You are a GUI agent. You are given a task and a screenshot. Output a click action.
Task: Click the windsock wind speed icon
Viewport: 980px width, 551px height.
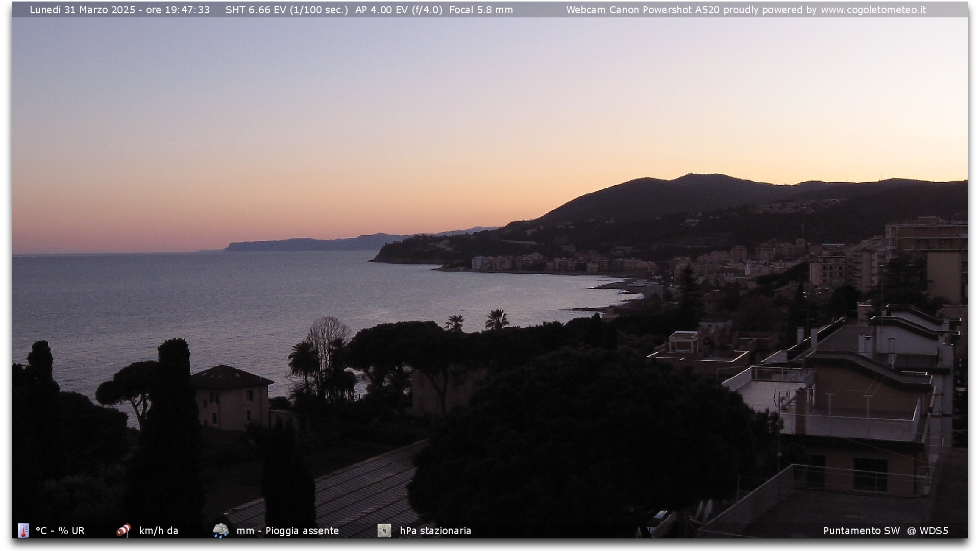pyautogui.click(x=124, y=531)
